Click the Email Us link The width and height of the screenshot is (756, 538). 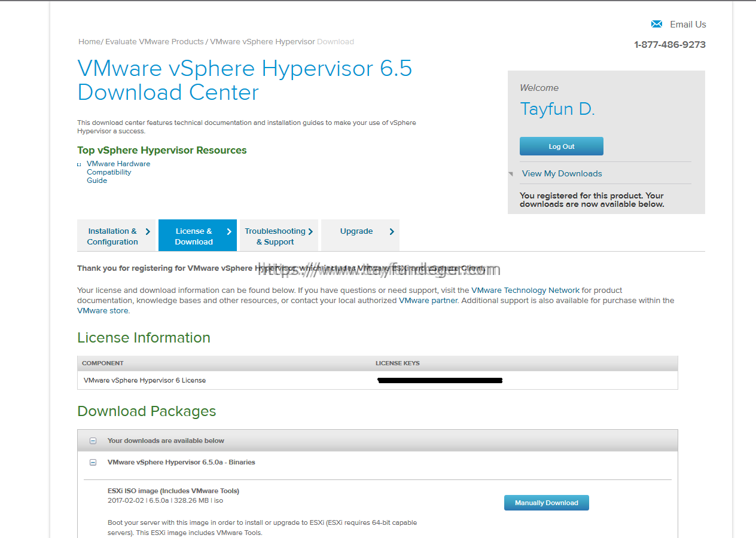[x=688, y=25]
